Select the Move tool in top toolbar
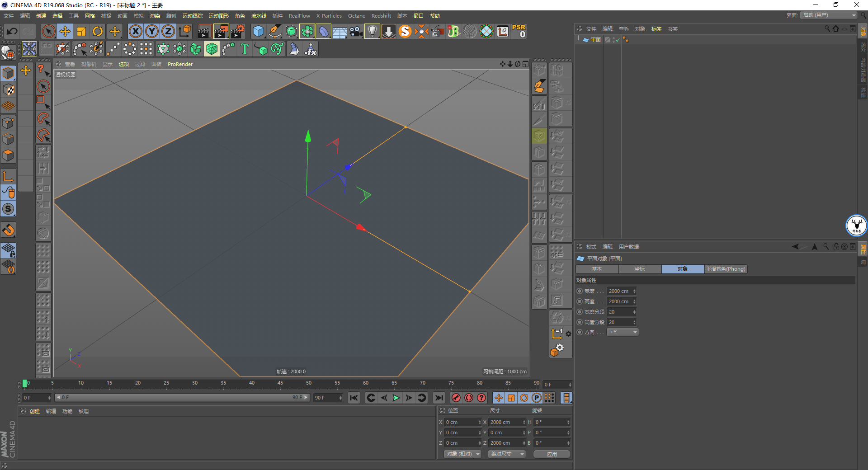This screenshot has height=470, width=868. point(65,31)
